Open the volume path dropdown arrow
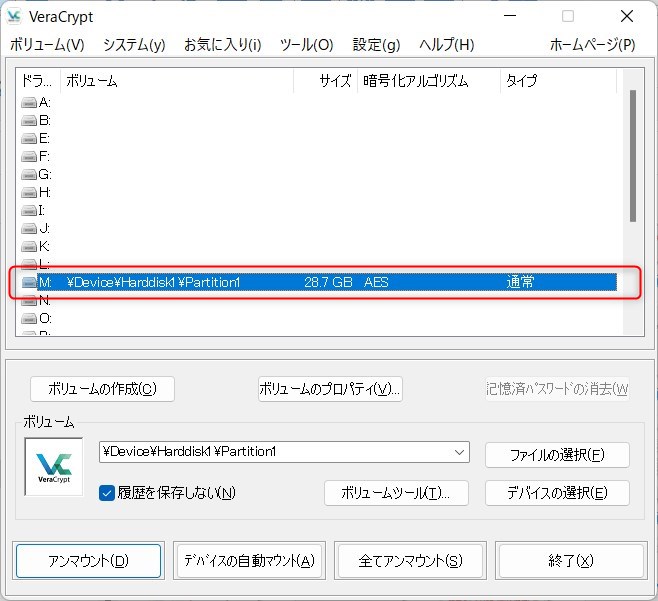658x601 pixels. tap(459, 452)
